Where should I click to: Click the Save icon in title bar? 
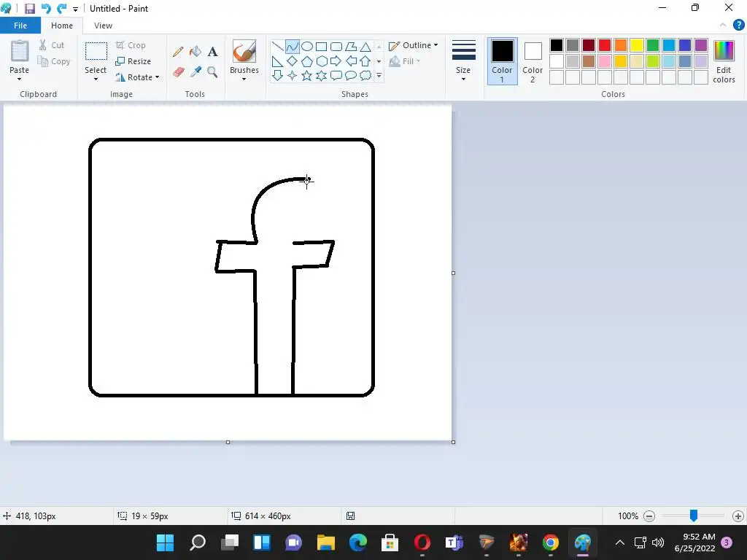click(x=29, y=9)
